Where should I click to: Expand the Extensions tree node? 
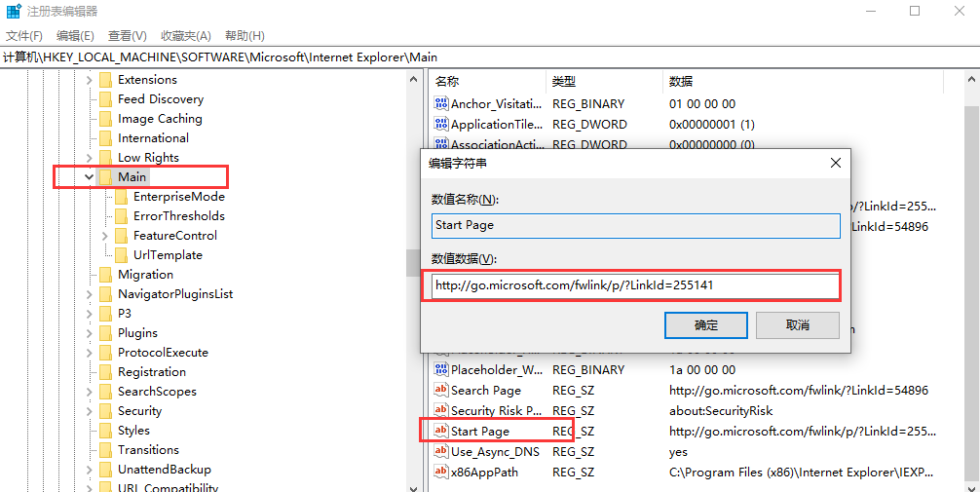coord(89,79)
